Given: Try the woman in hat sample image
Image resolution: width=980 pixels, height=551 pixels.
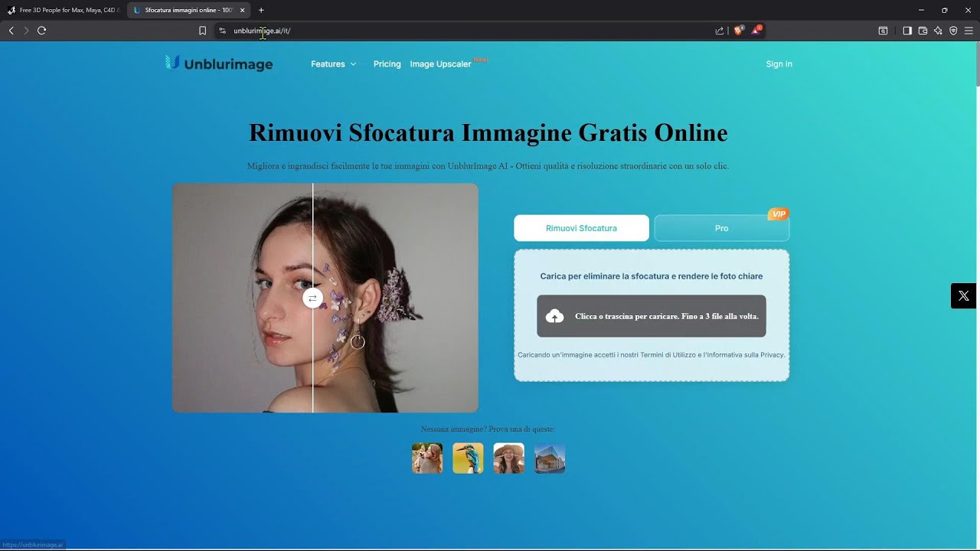Looking at the screenshot, I should pyautogui.click(x=509, y=458).
